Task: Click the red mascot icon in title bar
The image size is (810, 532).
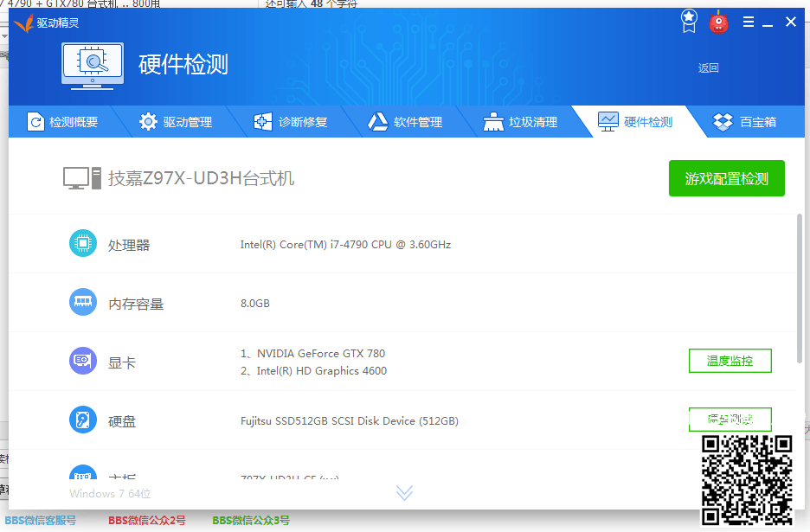Action: coord(718,22)
